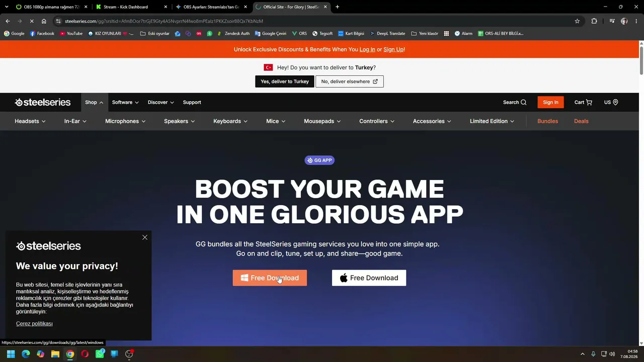
Task: Open the Google Çeviri bookmark
Action: [271, 34]
